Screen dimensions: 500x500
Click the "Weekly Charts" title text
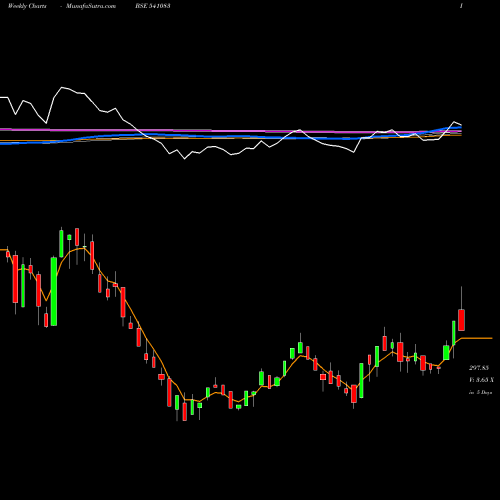pyautogui.click(x=27, y=6)
